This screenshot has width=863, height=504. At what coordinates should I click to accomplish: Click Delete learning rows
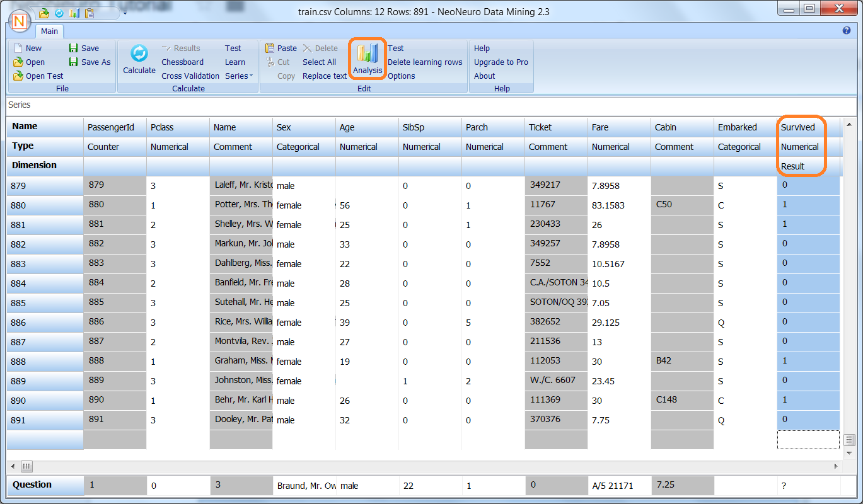coord(425,62)
